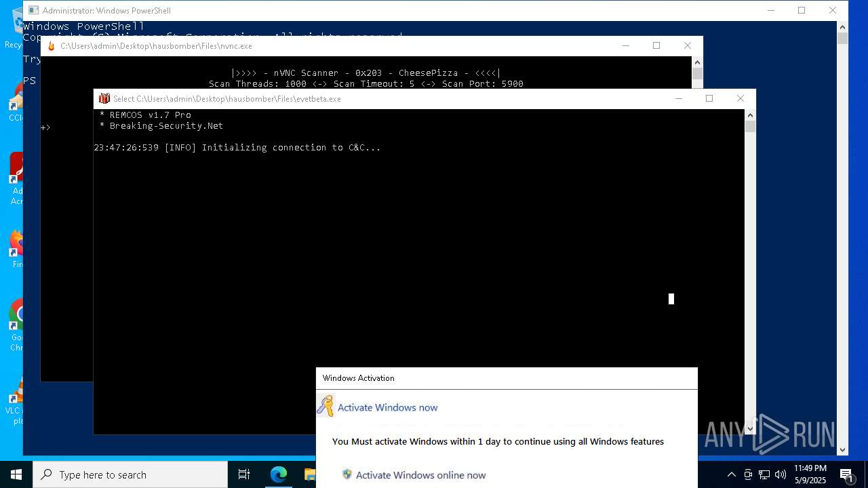Show hidden system tray icons
Viewport: 868px width, 488px height.
pos(732,474)
